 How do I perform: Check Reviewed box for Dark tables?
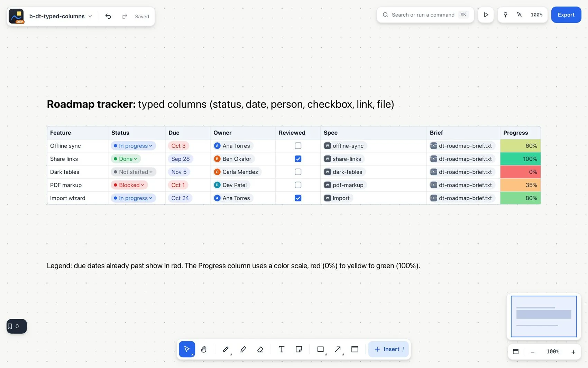[298, 172]
